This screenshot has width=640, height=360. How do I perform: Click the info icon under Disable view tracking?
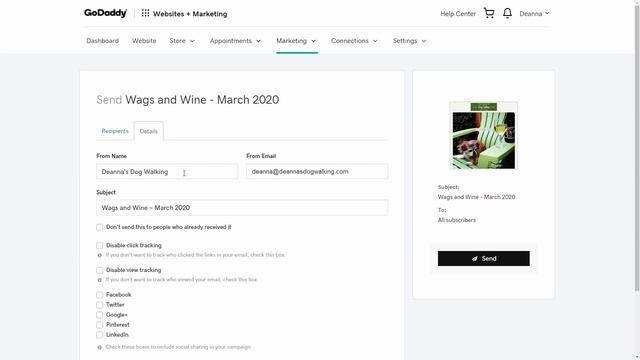100,280
